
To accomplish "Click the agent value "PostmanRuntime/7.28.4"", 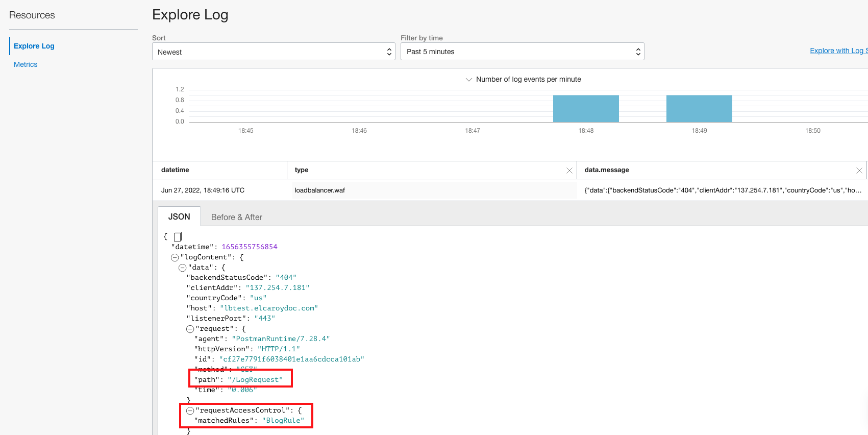I will 281,339.
